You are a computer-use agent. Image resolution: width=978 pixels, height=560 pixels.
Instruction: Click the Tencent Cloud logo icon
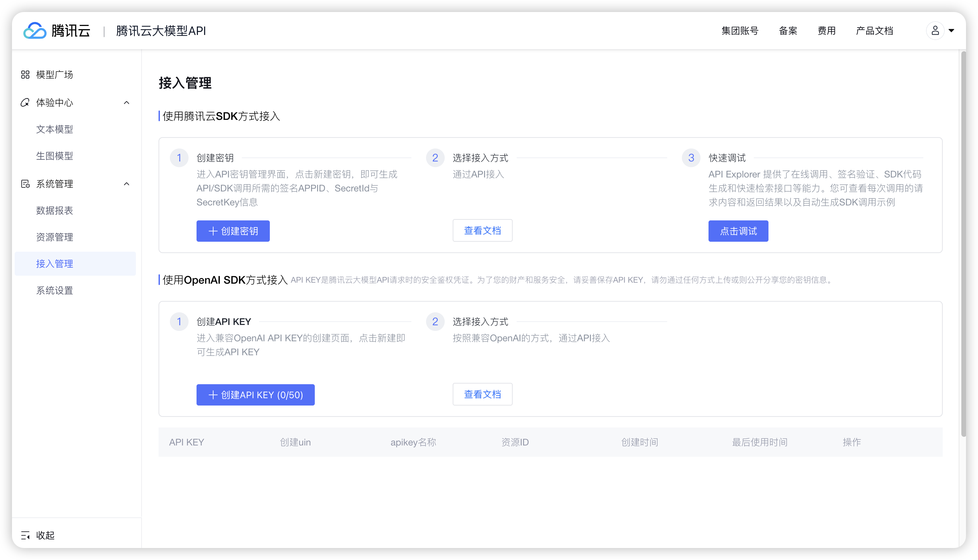point(35,30)
